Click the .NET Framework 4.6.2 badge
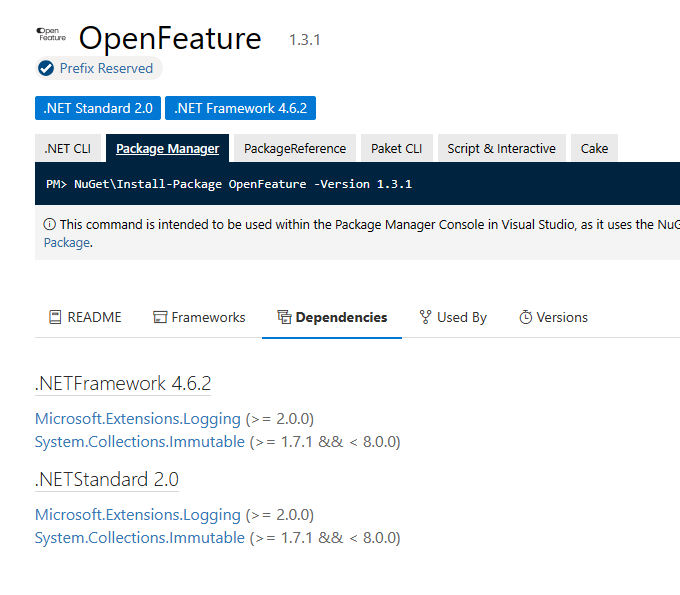Screen dimensions: 680x595 click(241, 108)
